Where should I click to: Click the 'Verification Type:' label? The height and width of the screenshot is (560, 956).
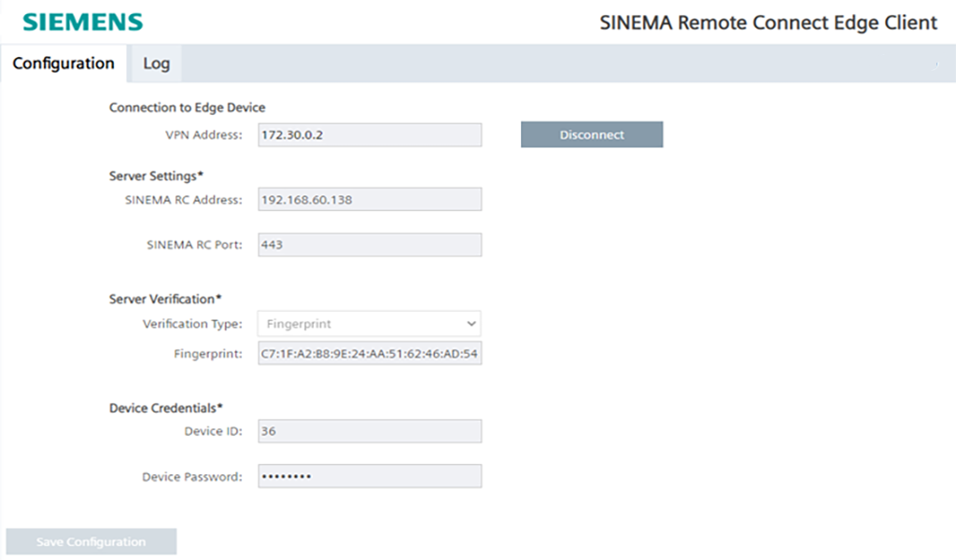(192, 324)
